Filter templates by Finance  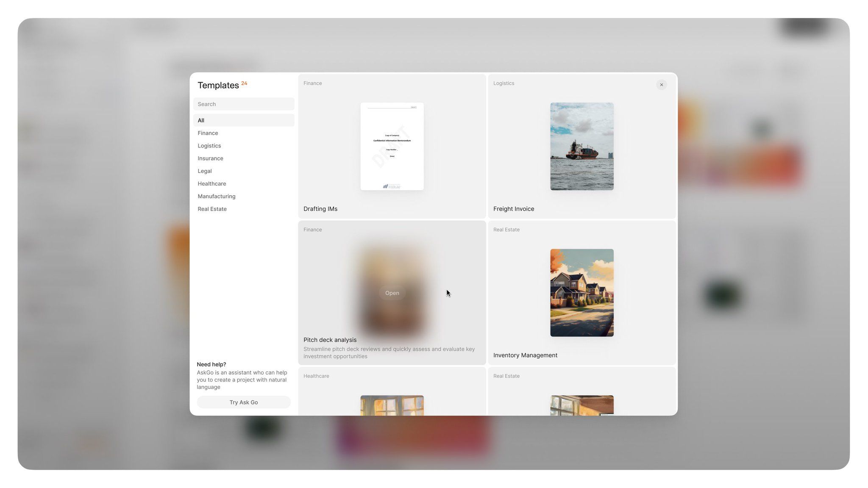point(208,133)
